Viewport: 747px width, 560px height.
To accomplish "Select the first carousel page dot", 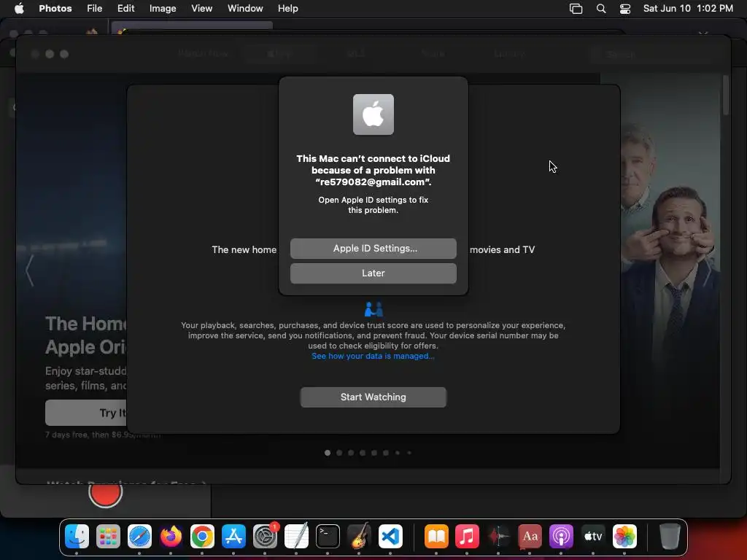I will coord(328,453).
